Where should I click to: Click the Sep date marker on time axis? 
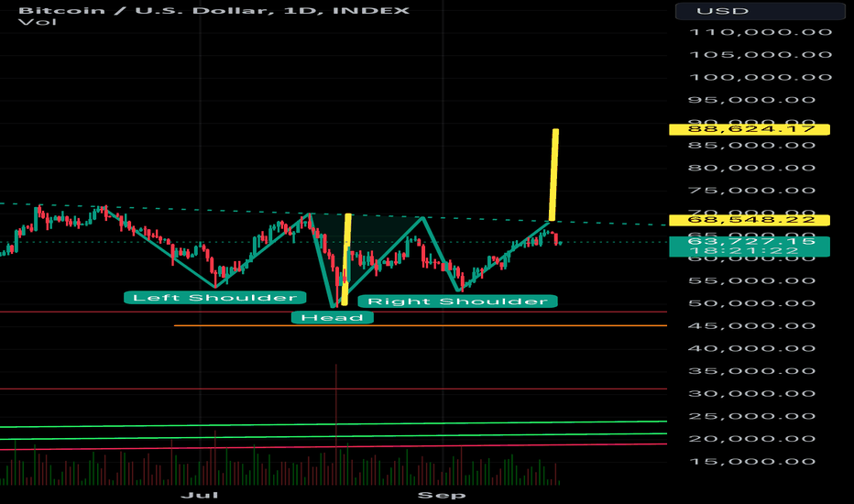442,495
